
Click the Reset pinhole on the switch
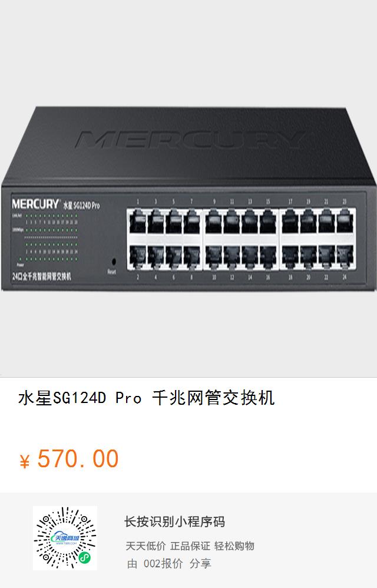point(114,262)
